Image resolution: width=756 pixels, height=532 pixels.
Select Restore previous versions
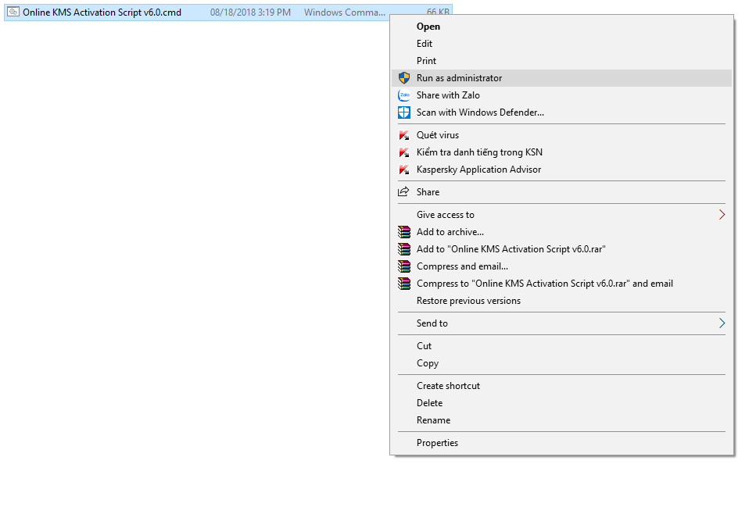(x=468, y=300)
